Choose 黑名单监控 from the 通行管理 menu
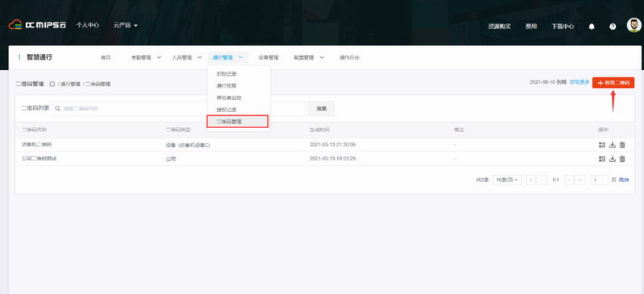 click(x=229, y=97)
